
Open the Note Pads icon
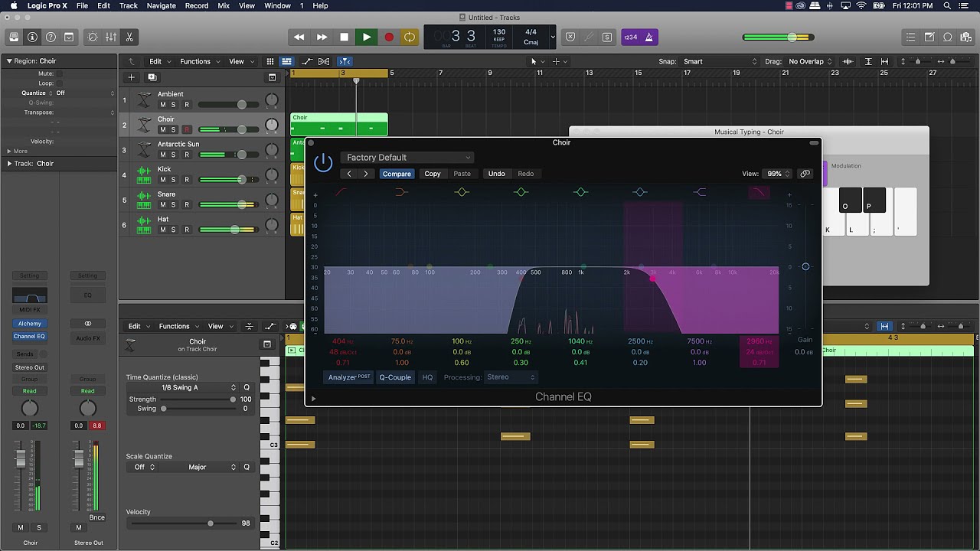[929, 37]
